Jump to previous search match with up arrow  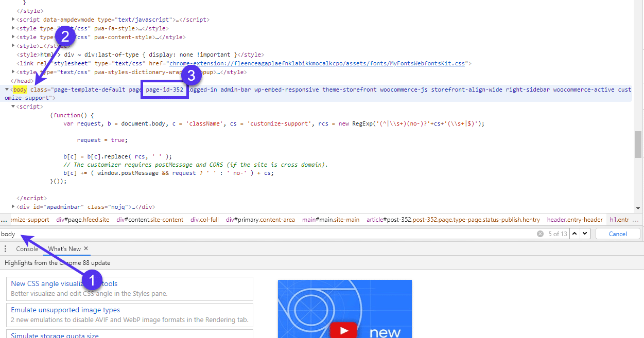574,234
